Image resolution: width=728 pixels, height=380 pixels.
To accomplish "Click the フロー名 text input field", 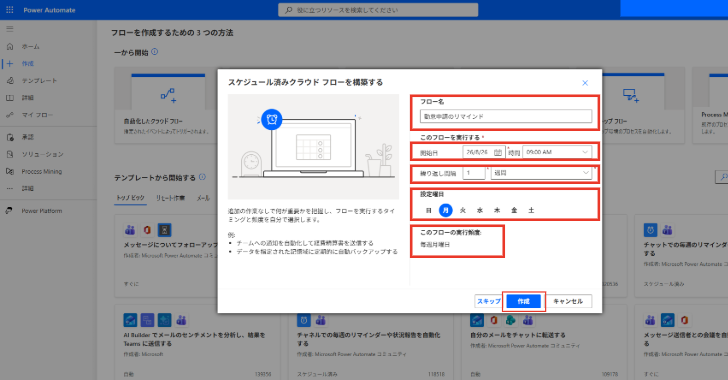I will pyautogui.click(x=506, y=116).
